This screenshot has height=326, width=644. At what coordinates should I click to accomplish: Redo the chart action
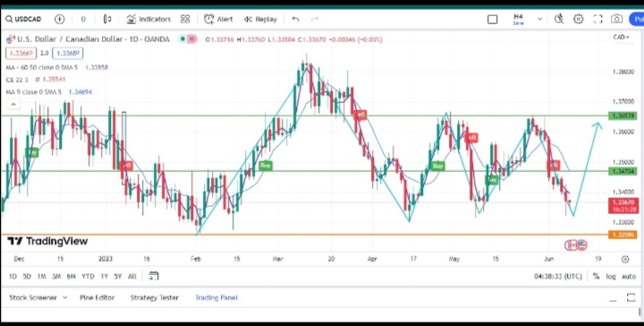(x=315, y=20)
